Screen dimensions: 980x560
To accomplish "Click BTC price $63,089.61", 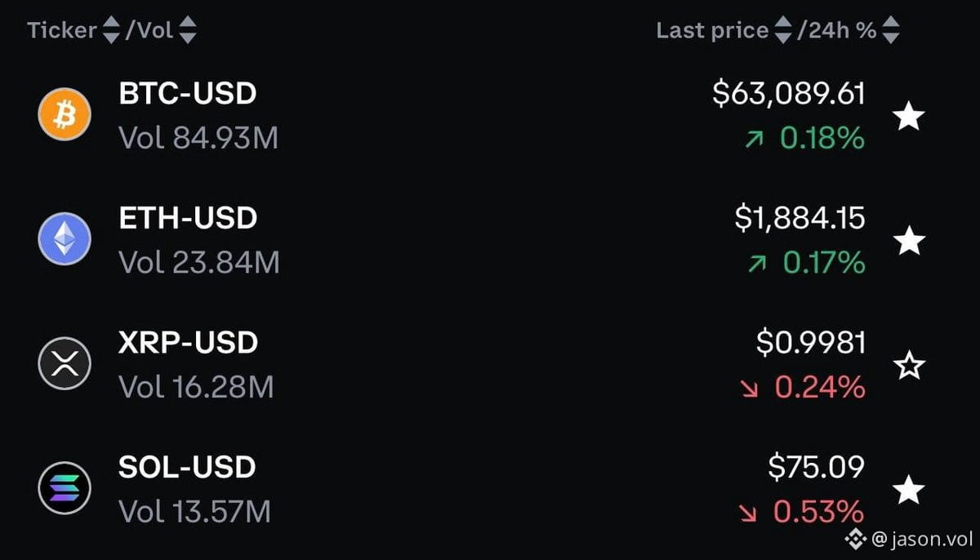I will pos(789,94).
